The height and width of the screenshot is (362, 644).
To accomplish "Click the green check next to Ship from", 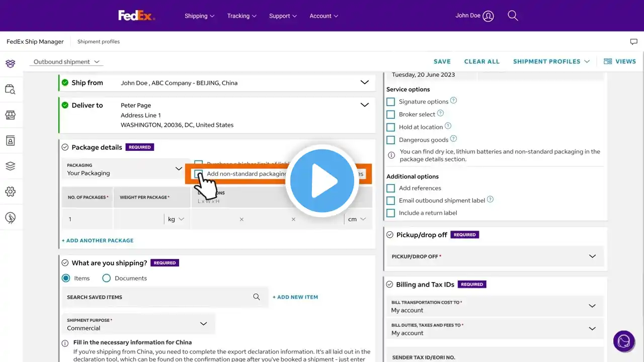I will pos(65,82).
